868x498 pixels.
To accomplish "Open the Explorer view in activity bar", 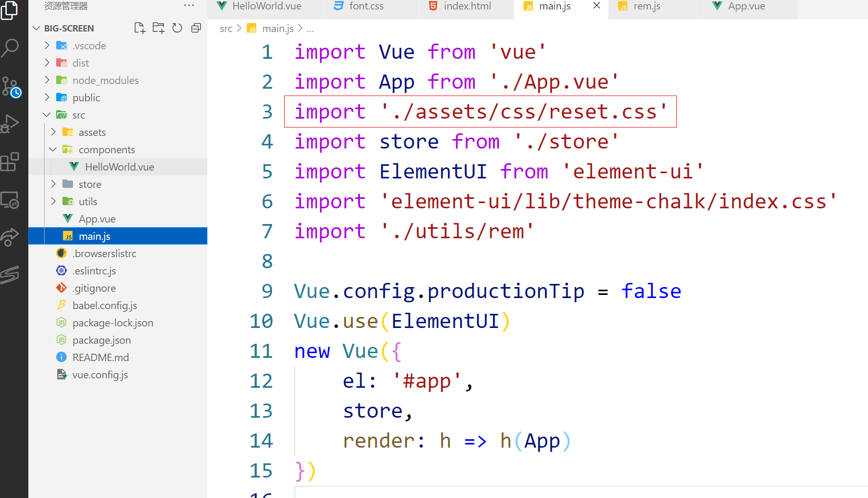I will point(9,9).
